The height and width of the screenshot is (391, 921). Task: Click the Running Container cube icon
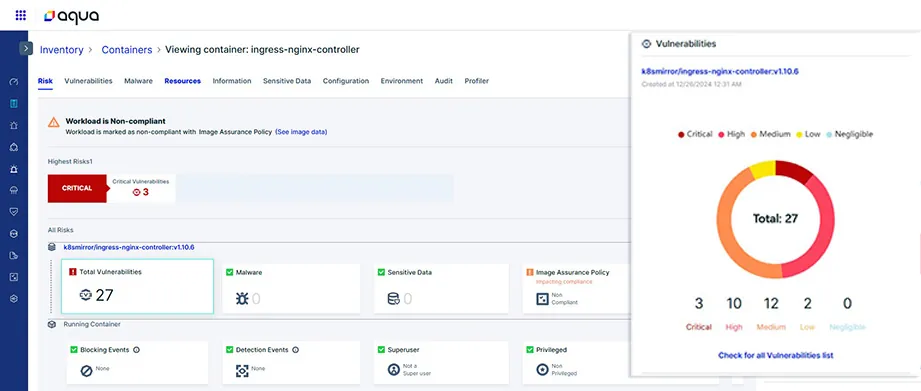click(52, 324)
